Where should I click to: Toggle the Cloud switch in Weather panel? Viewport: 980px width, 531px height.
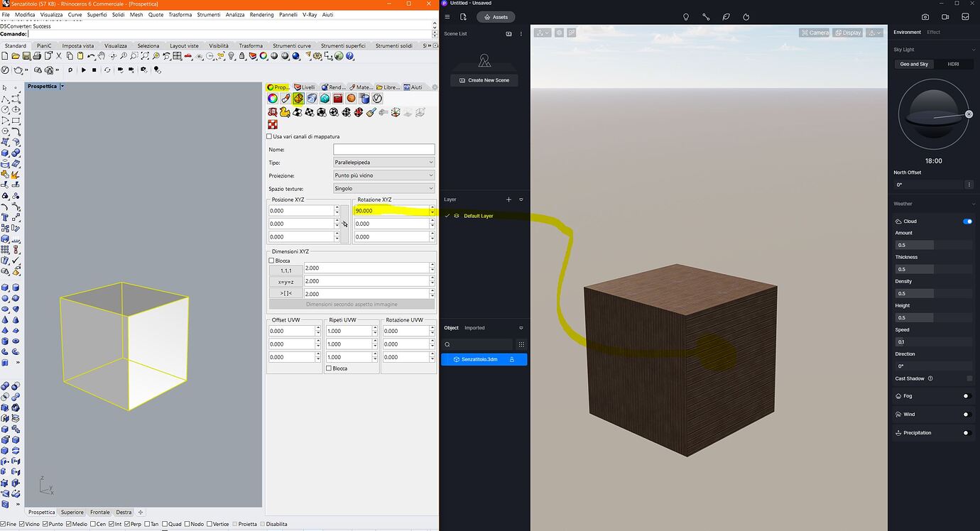tap(967, 221)
